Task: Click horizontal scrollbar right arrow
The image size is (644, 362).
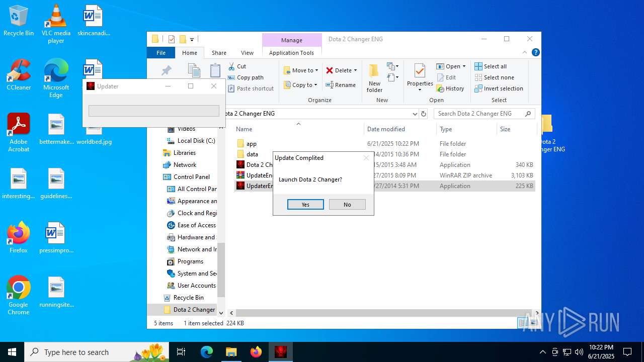Action: 537,313
